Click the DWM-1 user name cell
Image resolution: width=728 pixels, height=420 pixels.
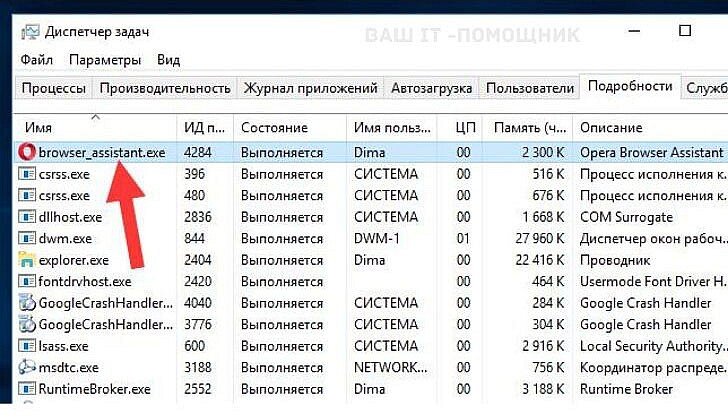pos(377,239)
